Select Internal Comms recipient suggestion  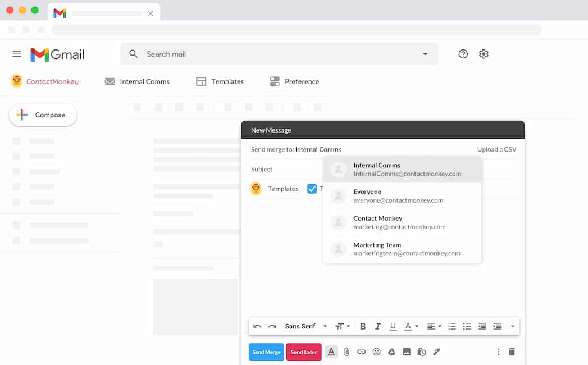[x=402, y=169]
